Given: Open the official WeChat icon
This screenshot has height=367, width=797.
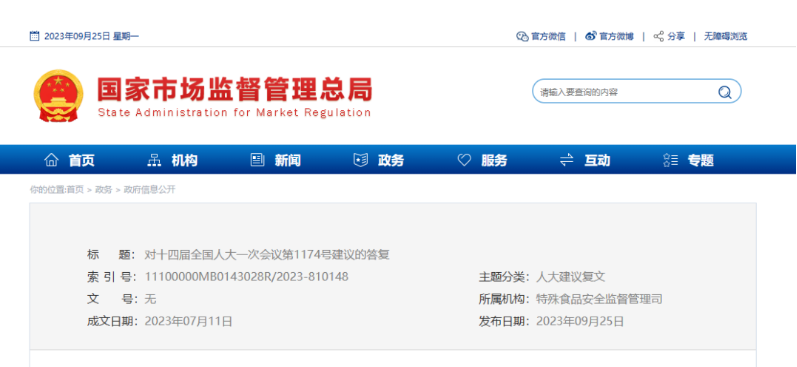Looking at the screenshot, I should 522,36.
